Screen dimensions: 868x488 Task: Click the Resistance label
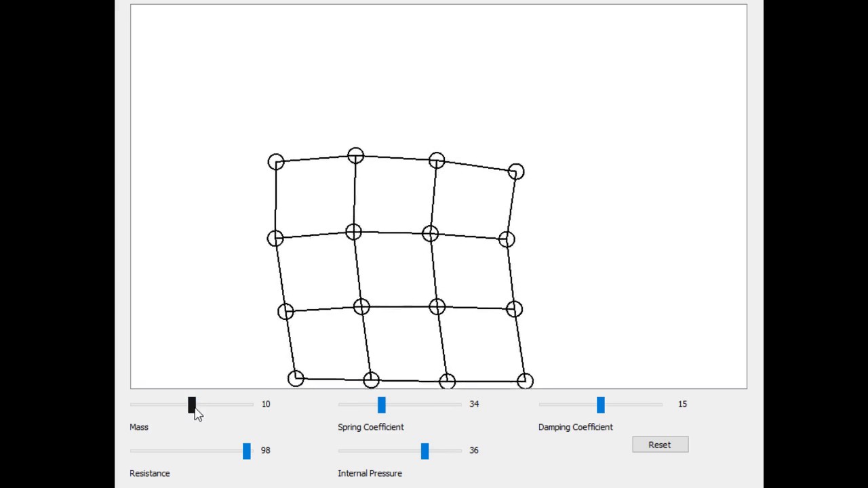tap(150, 473)
